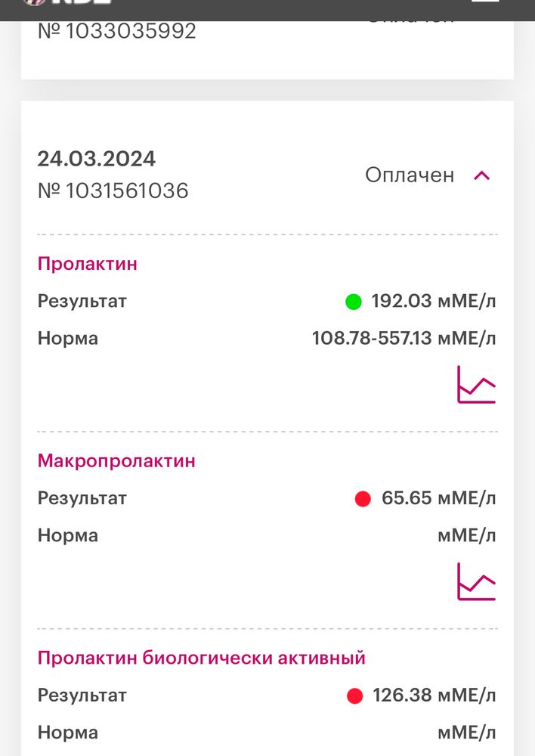Viewport: 535px width, 756px height.
Task: Tap the Результат row of Макропролактин
Action: (x=82, y=497)
